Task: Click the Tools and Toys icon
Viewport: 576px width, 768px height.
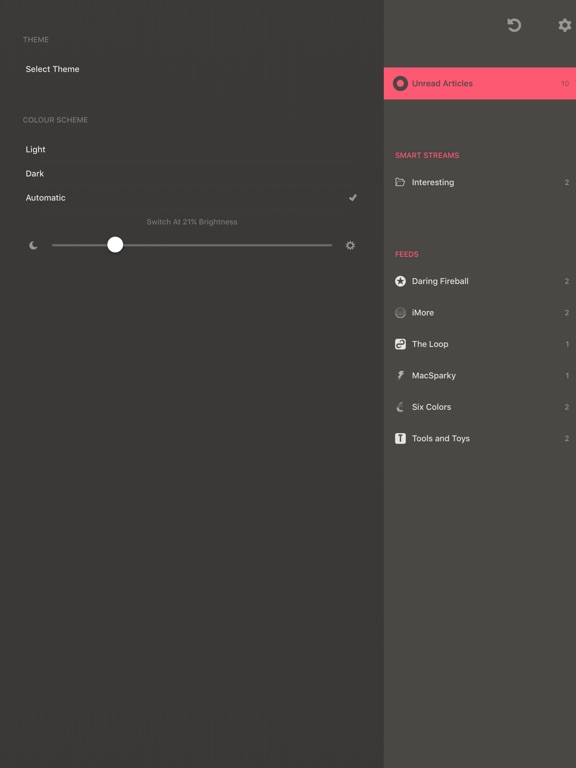Action: 400,438
